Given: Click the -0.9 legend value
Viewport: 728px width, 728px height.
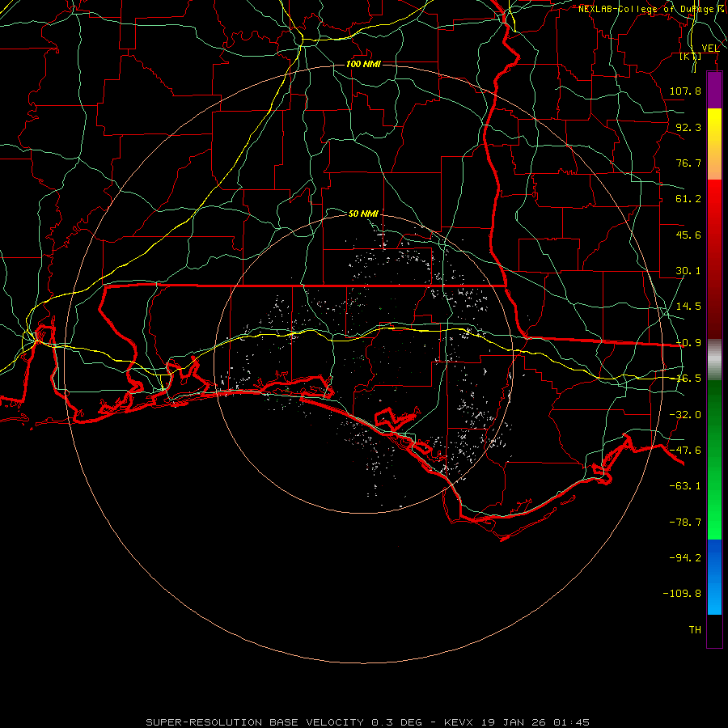Looking at the screenshot, I should pos(688,343).
